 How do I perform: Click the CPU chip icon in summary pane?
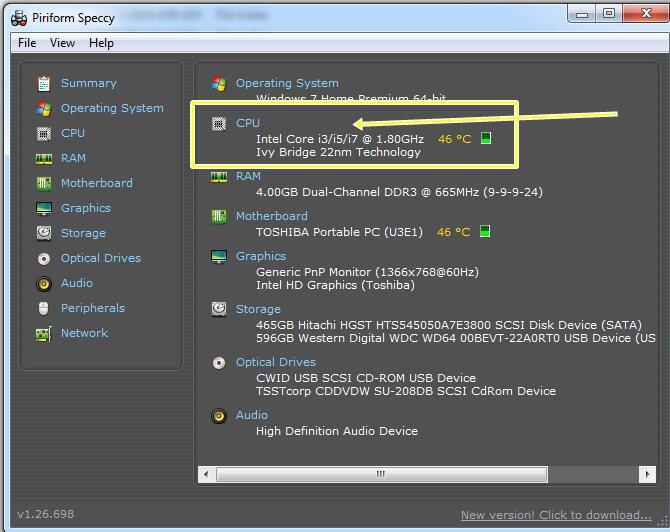coord(219,124)
